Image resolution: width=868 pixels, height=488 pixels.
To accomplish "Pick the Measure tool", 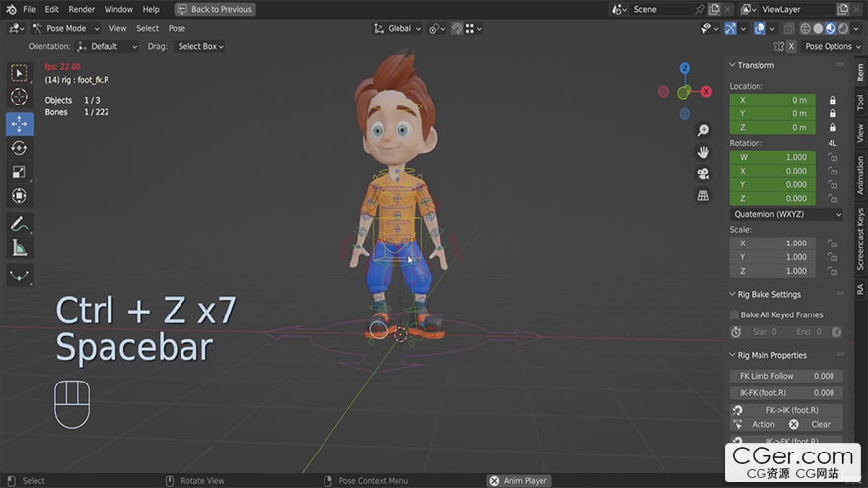I will click(20, 248).
